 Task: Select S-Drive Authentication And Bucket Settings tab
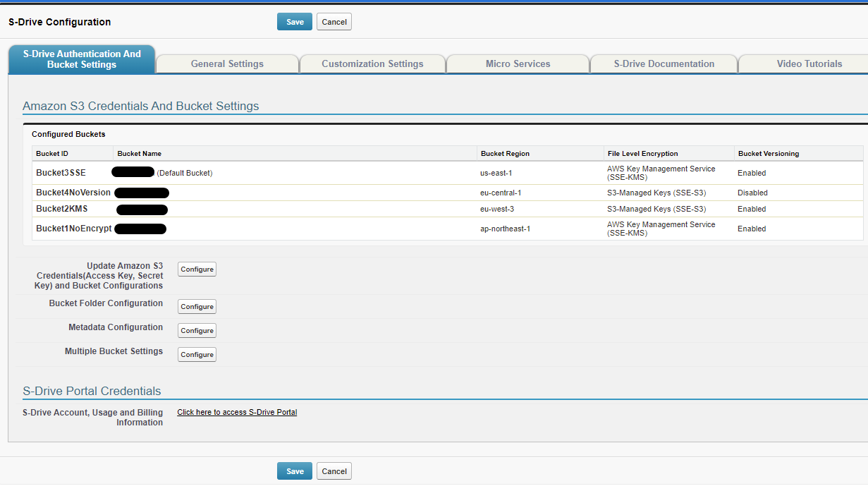pos(82,59)
